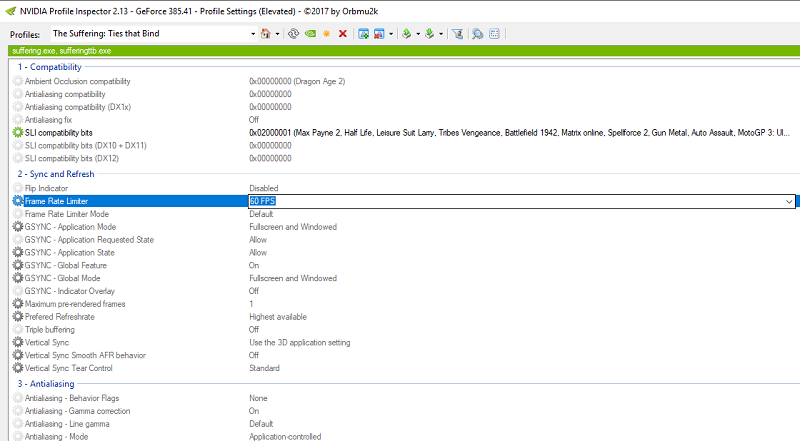Click the remove application from profile icon

click(x=379, y=34)
